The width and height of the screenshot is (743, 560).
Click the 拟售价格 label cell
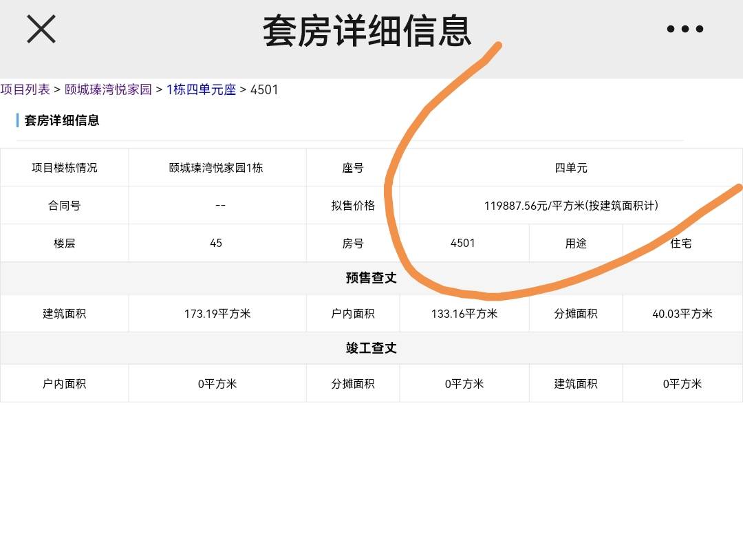(x=353, y=206)
